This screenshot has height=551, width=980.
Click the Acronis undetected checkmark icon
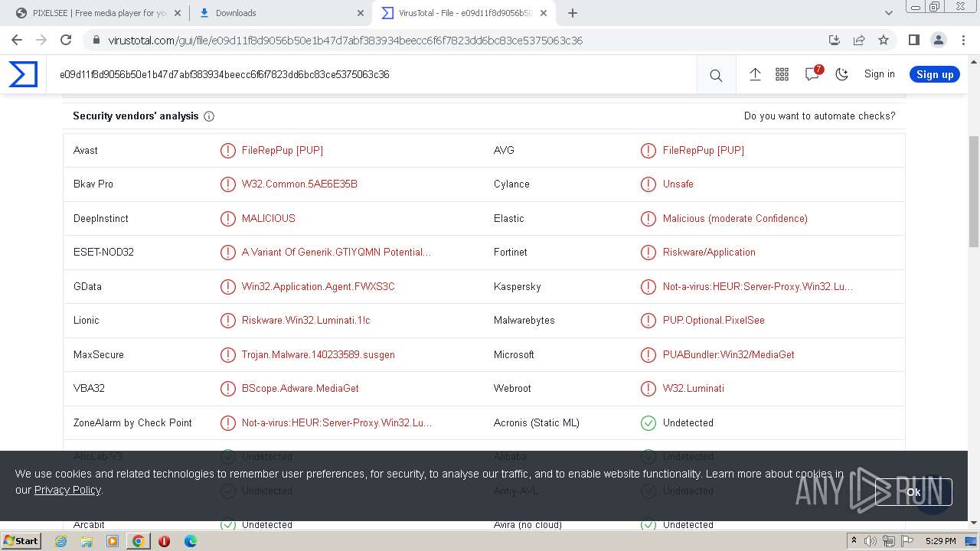(648, 423)
